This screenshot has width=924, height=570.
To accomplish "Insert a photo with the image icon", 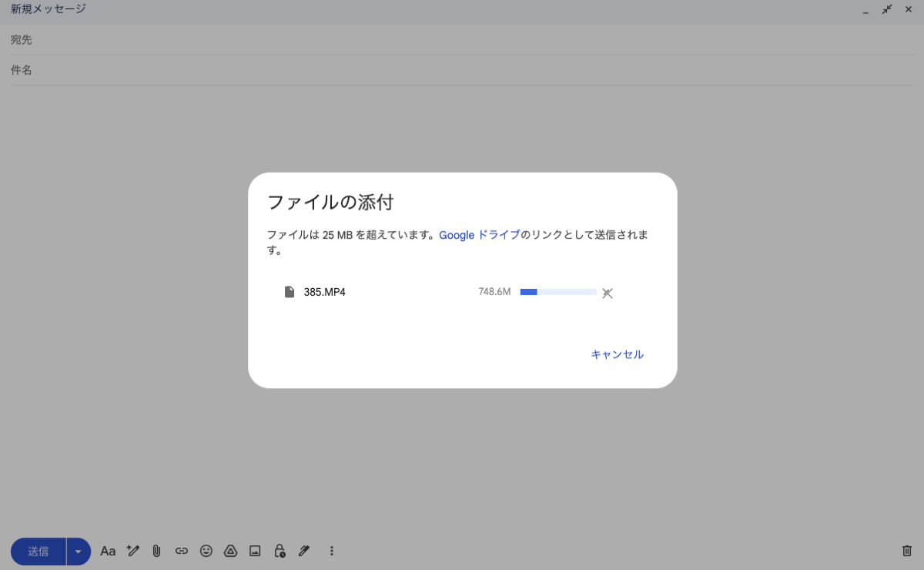I will 255,551.
